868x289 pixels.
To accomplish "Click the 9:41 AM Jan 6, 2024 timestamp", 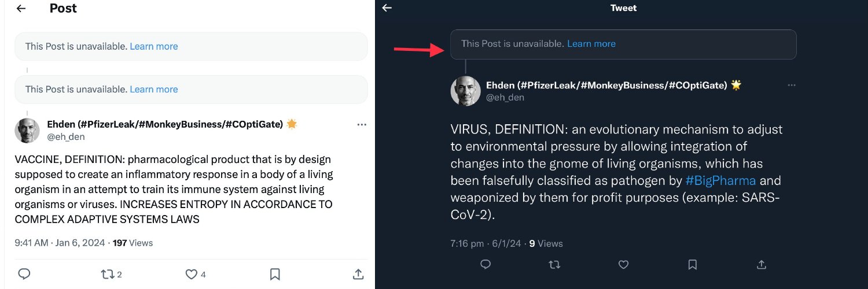I will (60, 243).
